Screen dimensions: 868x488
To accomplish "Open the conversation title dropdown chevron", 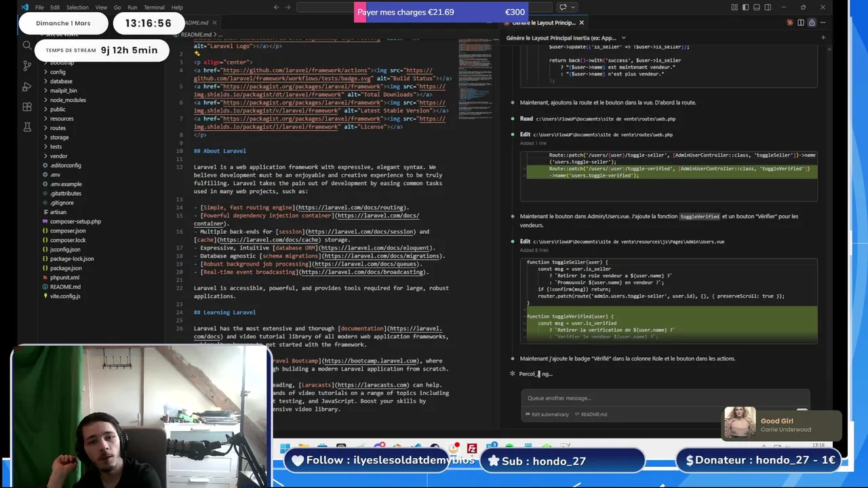I will click(x=623, y=38).
